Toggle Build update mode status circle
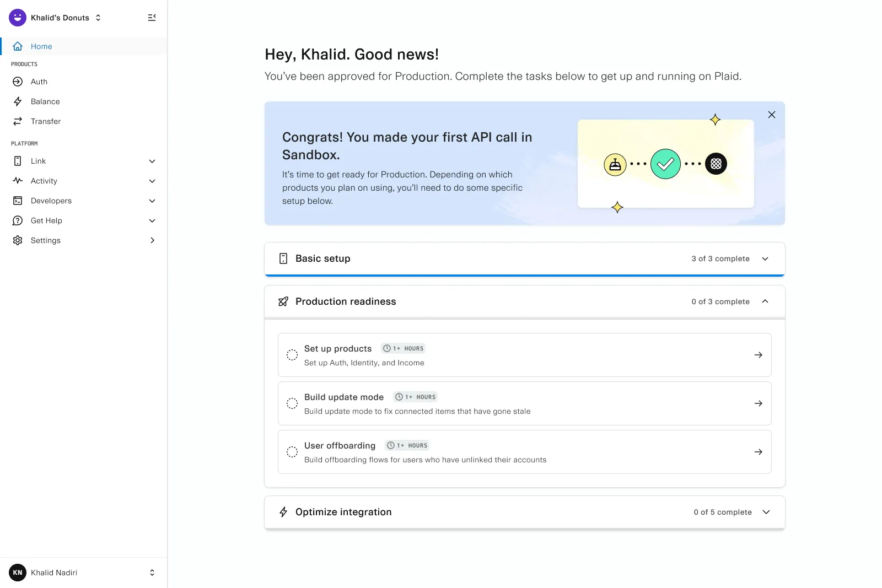Image resolution: width=882 pixels, height=588 pixels. (292, 403)
